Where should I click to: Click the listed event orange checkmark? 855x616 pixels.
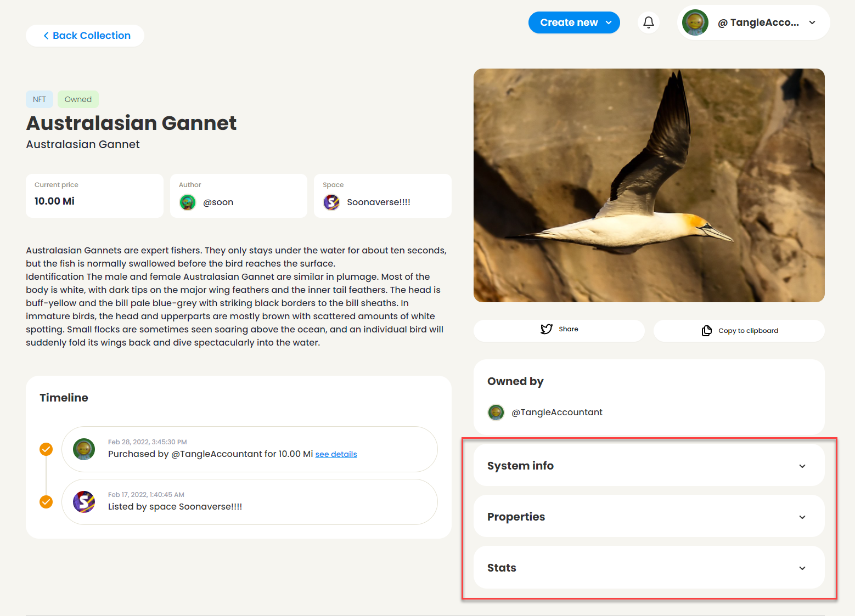46,502
